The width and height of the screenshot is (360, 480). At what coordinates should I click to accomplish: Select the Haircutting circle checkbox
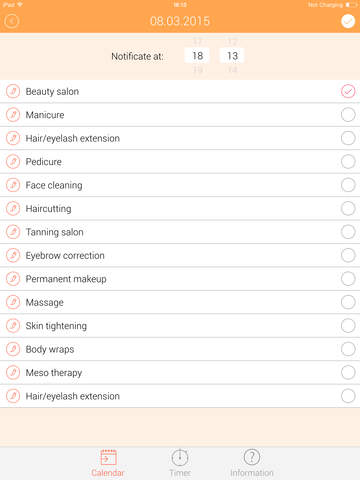pos(348,208)
